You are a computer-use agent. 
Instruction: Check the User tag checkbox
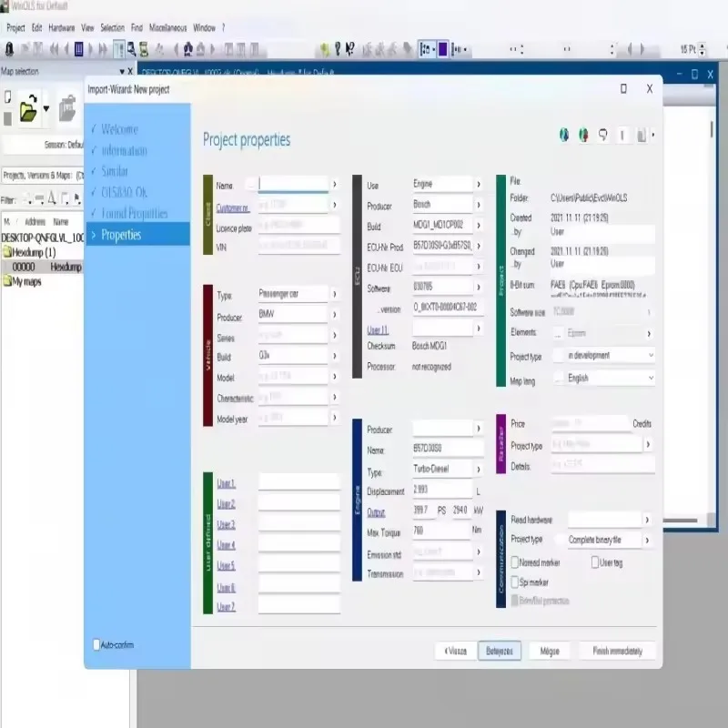click(x=595, y=562)
